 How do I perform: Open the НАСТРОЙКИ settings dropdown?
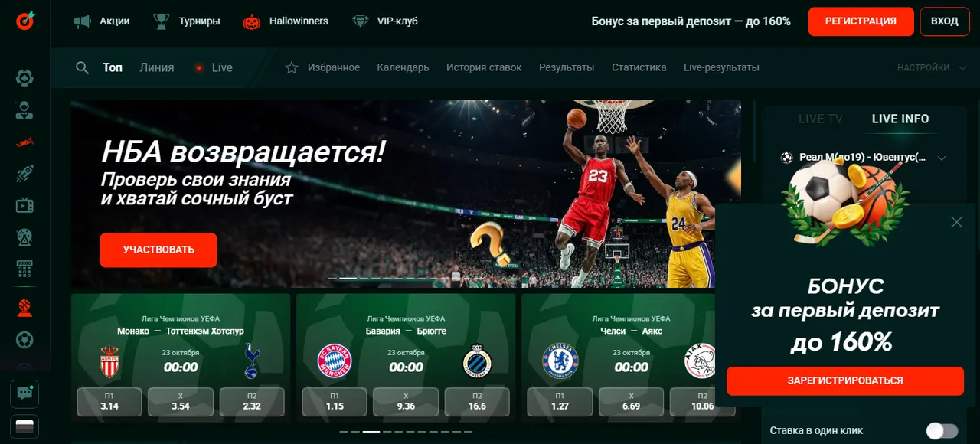coord(923,67)
